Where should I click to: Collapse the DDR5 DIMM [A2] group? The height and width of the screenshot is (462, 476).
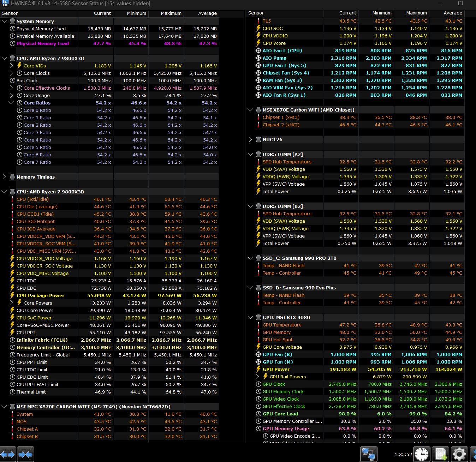click(250, 154)
